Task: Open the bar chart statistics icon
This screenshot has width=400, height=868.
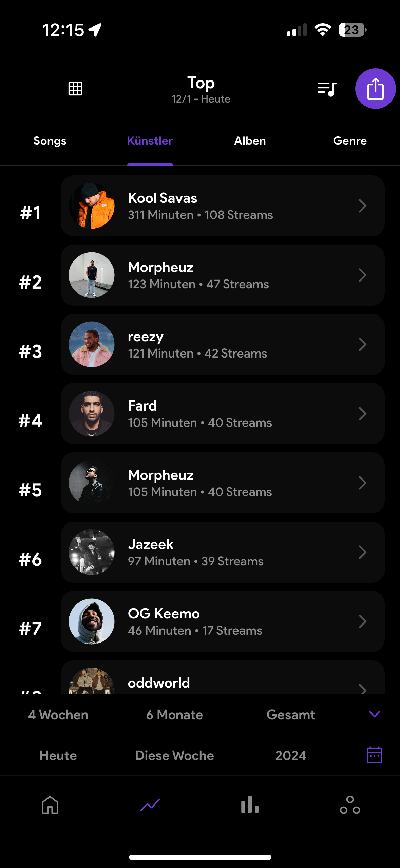Action: [x=250, y=805]
